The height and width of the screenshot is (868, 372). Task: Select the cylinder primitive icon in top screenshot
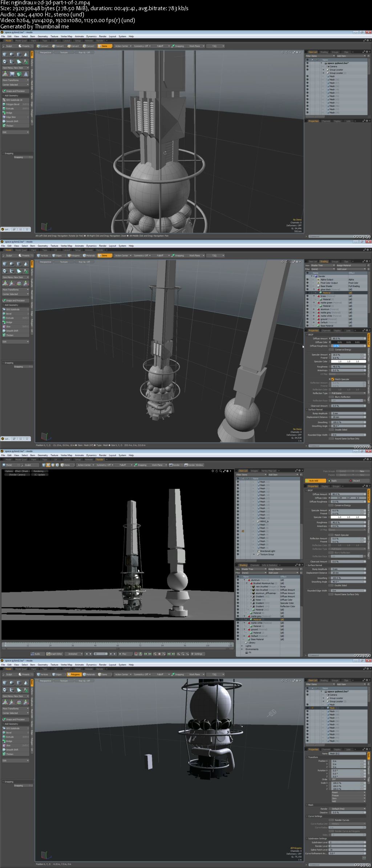click(19, 54)
